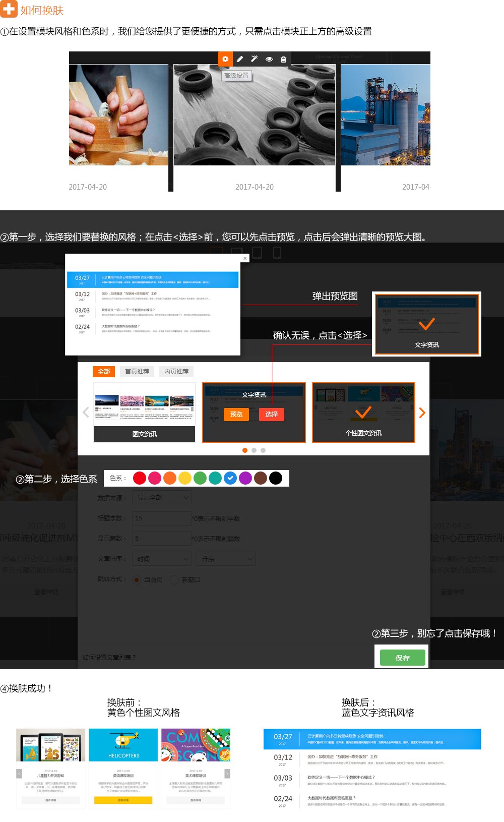The width and height of the screenshot is (504, 822).
Task: Go to next styles with right orange arrow
Action: click(x=422, y=413)
